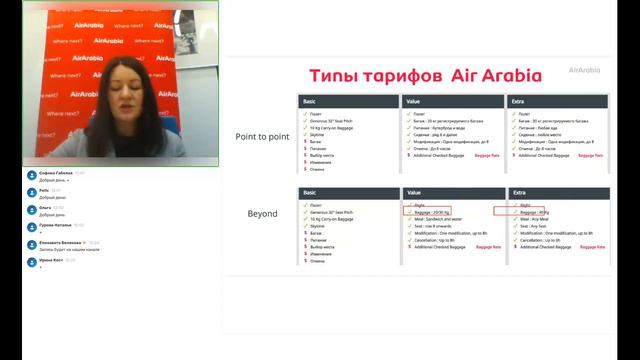
Task: Select the presenter webcam video
Action: (120, 83)
